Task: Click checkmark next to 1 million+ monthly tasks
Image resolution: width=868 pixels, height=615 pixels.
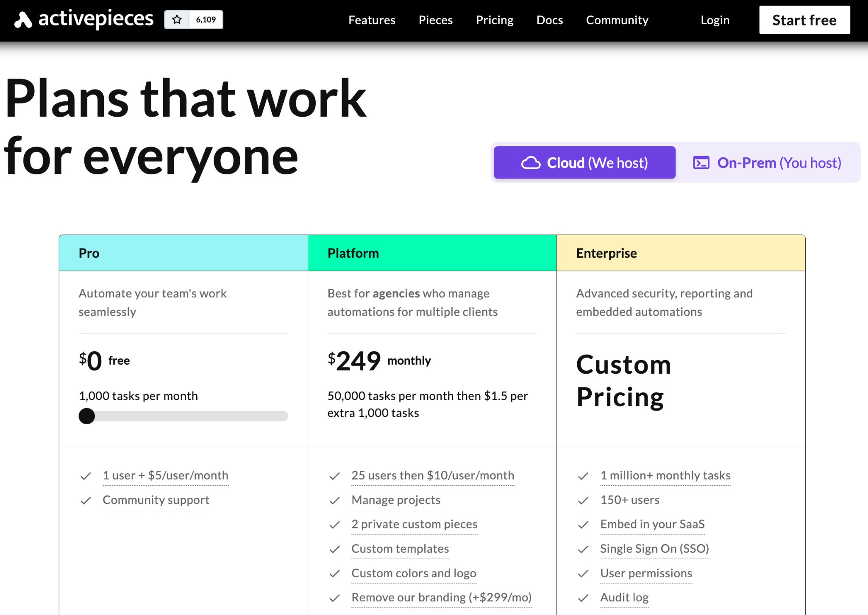Action: (x=583, y=476)
